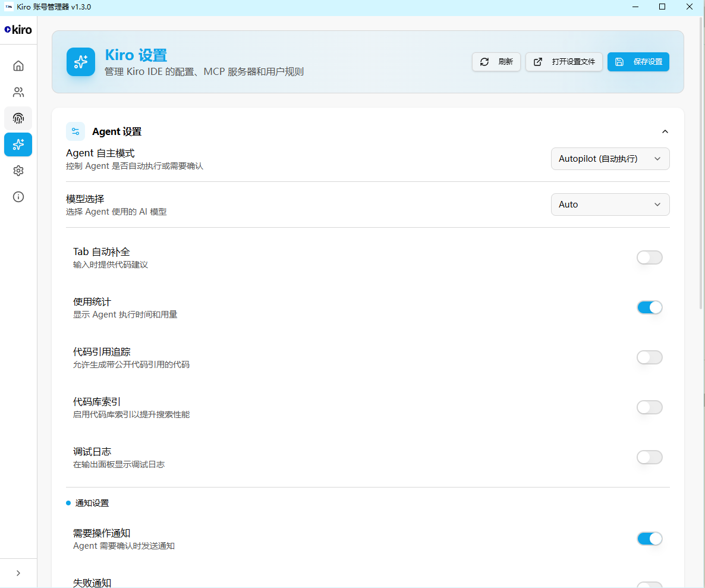Screen dimensions: 705x588
Task: Click the app icon in title bar
Action: (x=8, y=7)
